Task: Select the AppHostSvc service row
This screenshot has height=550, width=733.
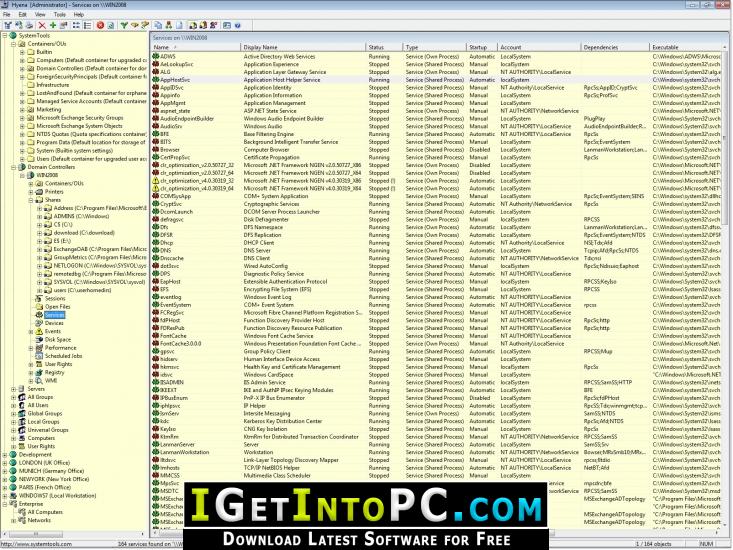Action: [437, 80]
